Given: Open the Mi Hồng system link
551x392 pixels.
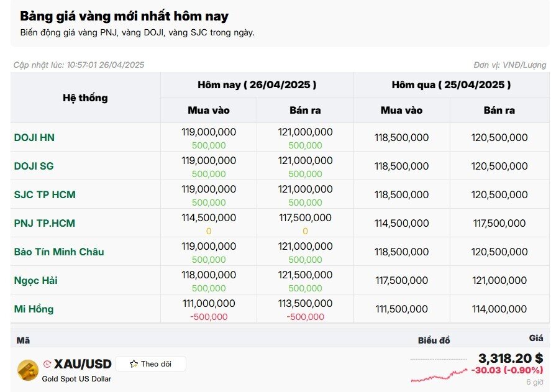Looking at the screenshot, I should pyautogui.click(x=34, y=309).
